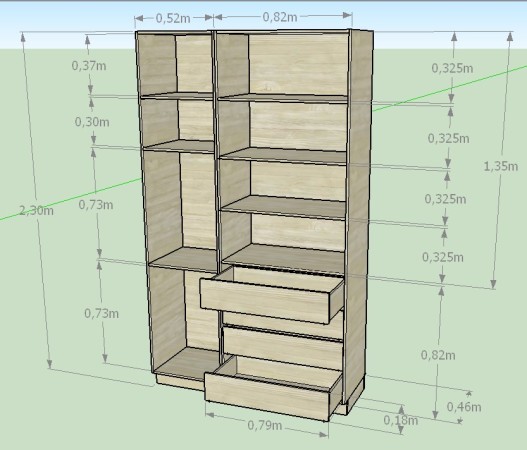The width and height of the screenshot is (527, 450).
Task: Select the cabinet's right outer side panel
Action: [359, 215]
